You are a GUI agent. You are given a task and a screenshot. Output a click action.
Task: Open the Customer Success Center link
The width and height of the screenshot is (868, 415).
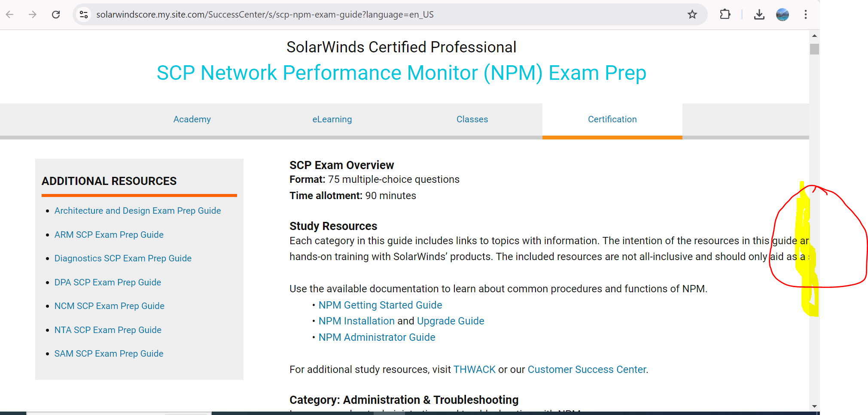[587, 370]
